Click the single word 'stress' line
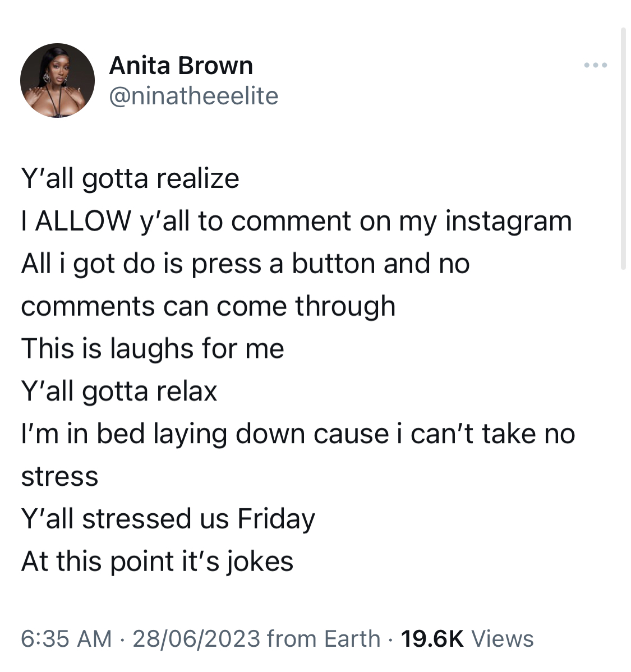The image size is (631, 672). click(59, 476)
